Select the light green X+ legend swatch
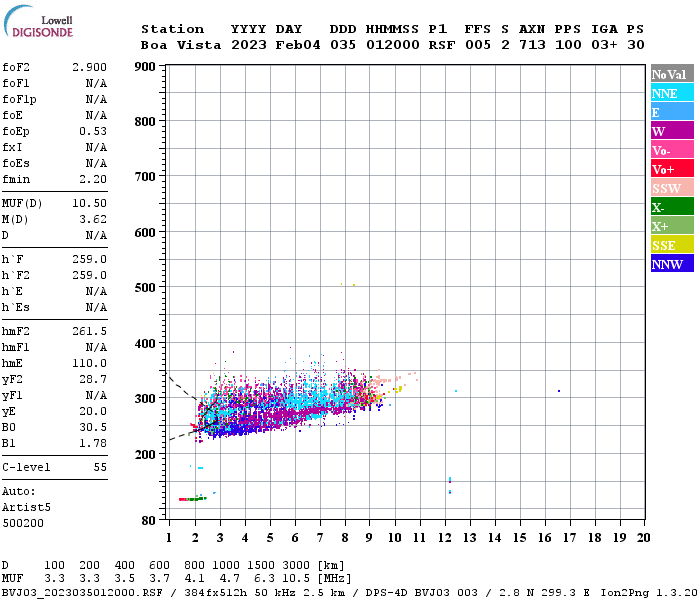 click(x=672, y=226)
